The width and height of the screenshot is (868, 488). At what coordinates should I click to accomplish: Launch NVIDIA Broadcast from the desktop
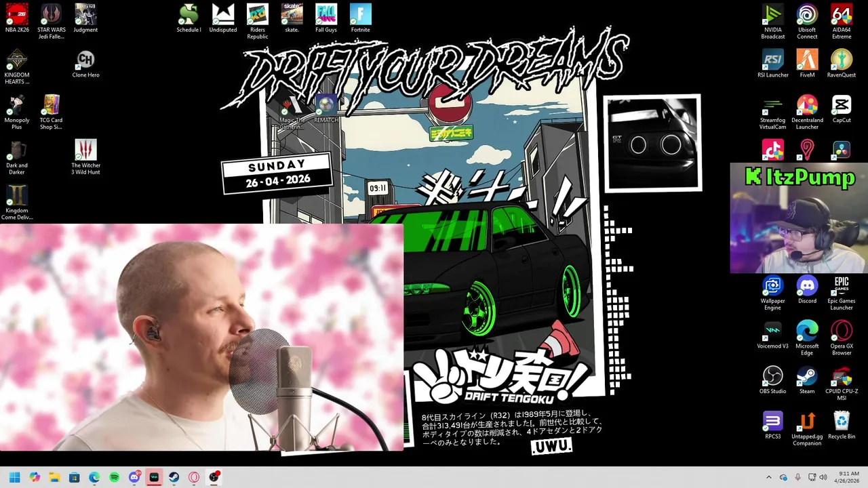772,22
